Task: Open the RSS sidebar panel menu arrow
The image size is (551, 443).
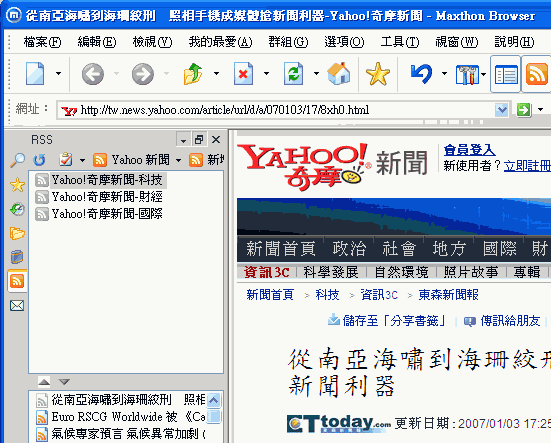Action: (x=183, y=140)
